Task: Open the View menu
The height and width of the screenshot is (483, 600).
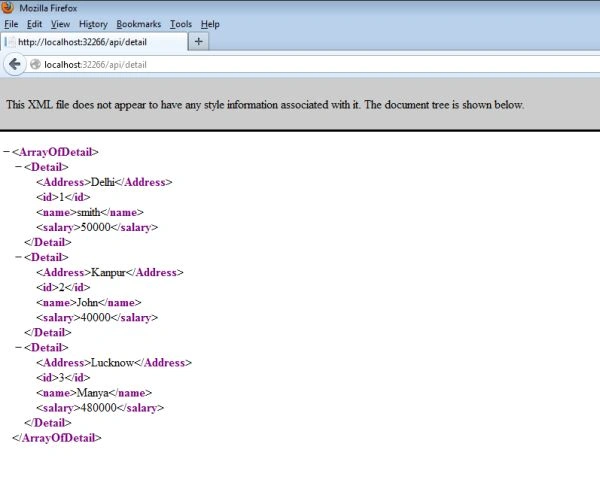Action: click(x=60, y=24)
